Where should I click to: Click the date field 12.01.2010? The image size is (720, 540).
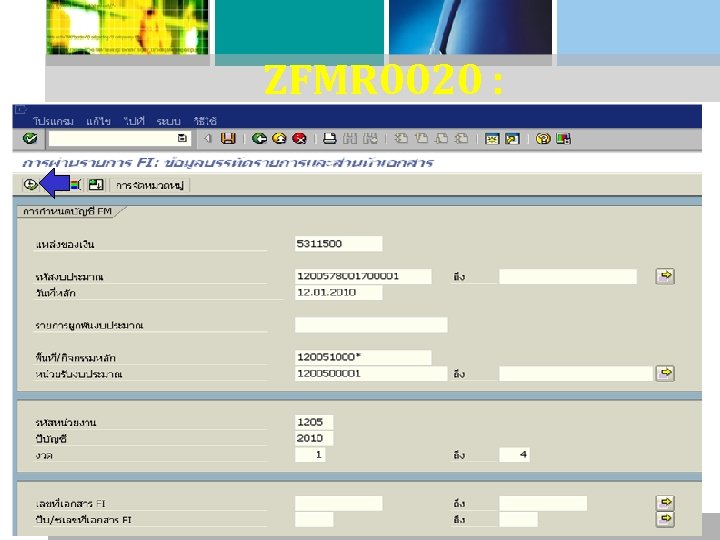(x=338, y=292)
